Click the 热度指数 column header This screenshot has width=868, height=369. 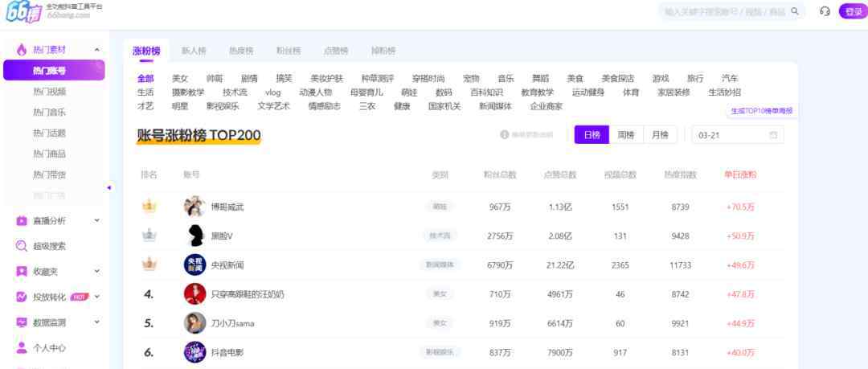pyautogui.click(x=681, y=175)
